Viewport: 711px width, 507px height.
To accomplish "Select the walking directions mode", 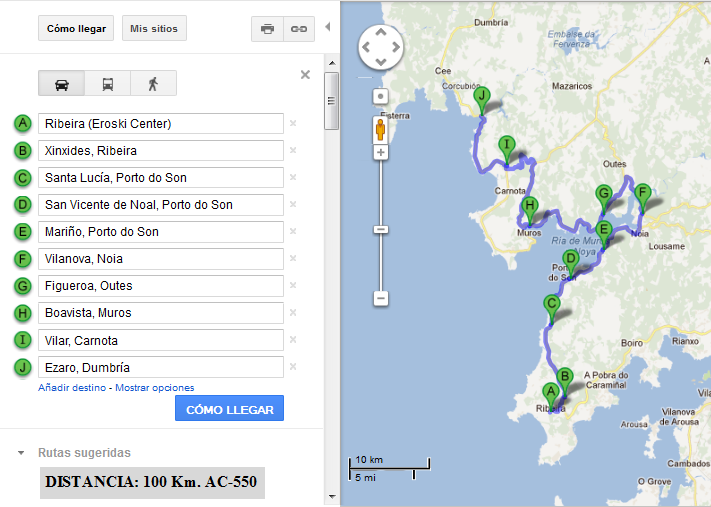I will (x=153, y=84).
